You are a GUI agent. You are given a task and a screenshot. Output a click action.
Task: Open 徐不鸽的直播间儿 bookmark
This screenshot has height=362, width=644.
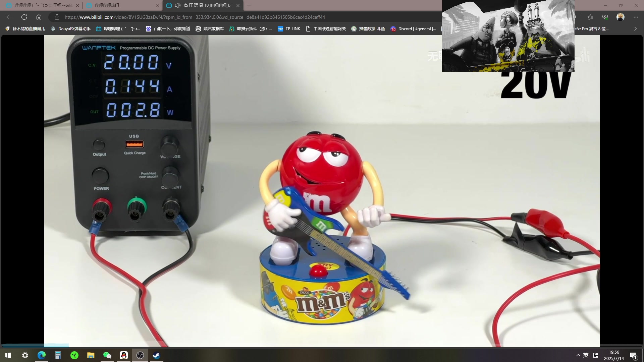25,29
